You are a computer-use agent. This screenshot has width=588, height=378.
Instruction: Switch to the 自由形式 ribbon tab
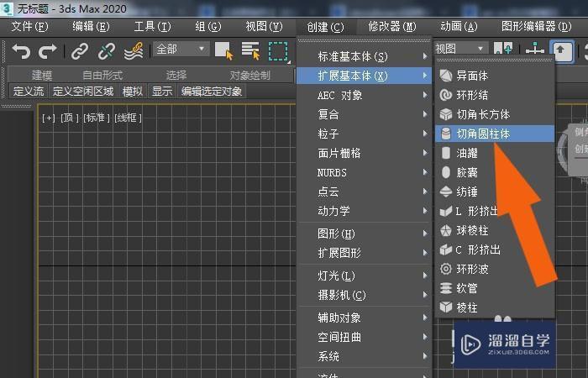102,76
